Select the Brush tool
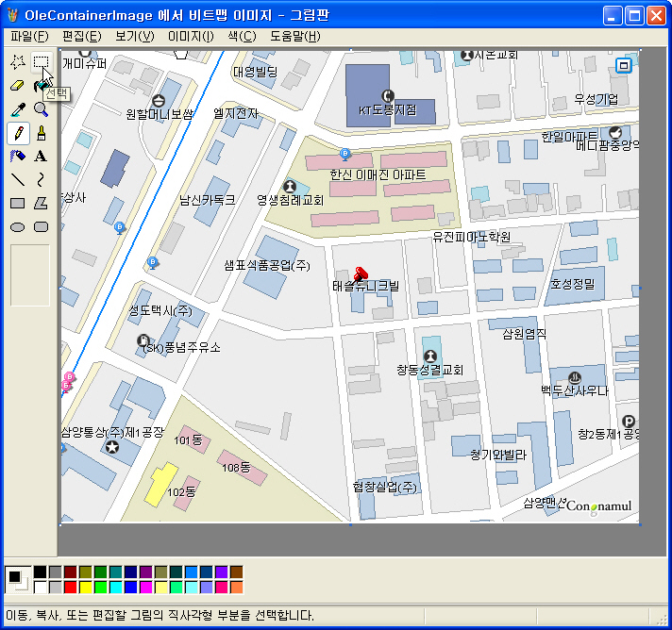This screenshot has height=630, width=672. pyautogui.click(x=42, y=133)
